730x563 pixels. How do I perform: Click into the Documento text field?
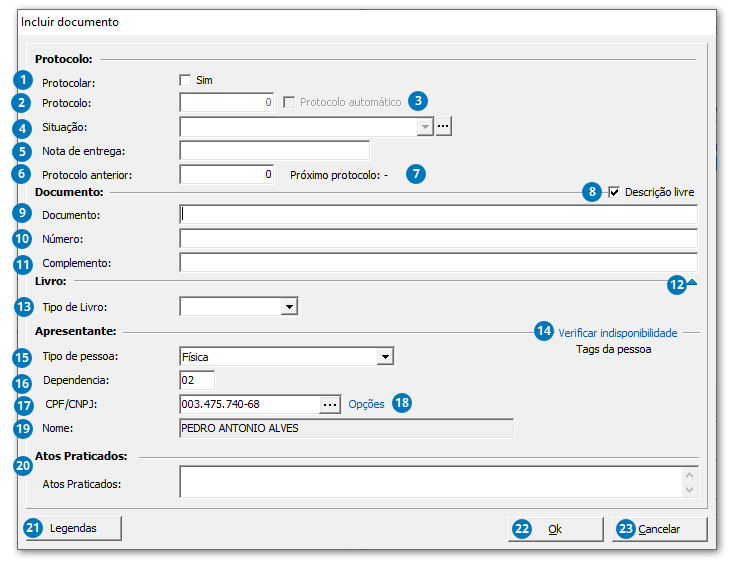(438, 213)
